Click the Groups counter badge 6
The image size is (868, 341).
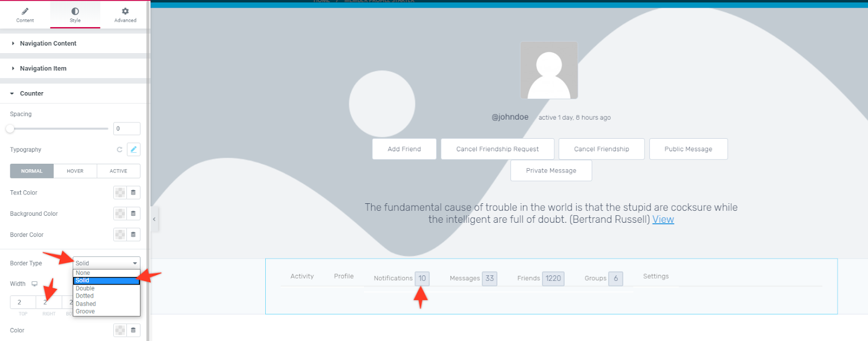pyautogui.click(x=616, y=278)
